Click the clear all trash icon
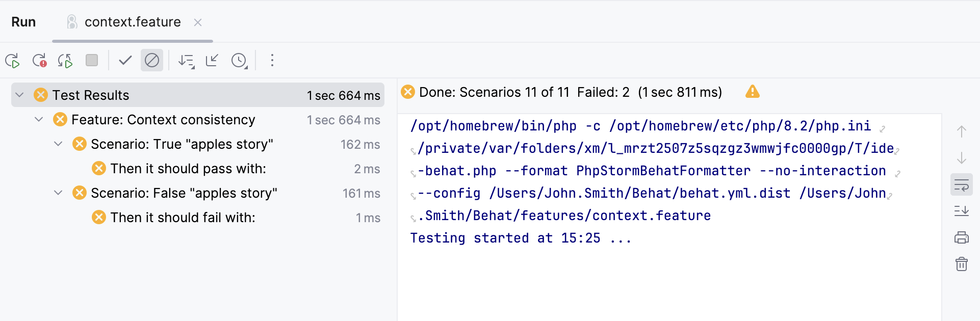 [x=962, y=264]
